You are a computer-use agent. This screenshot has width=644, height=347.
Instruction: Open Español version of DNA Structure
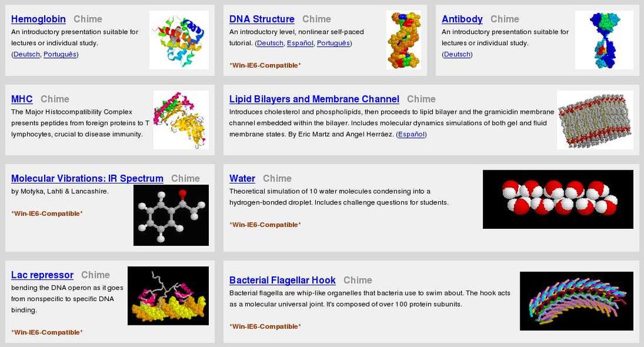pyautogui.click(x=300, y=43)
